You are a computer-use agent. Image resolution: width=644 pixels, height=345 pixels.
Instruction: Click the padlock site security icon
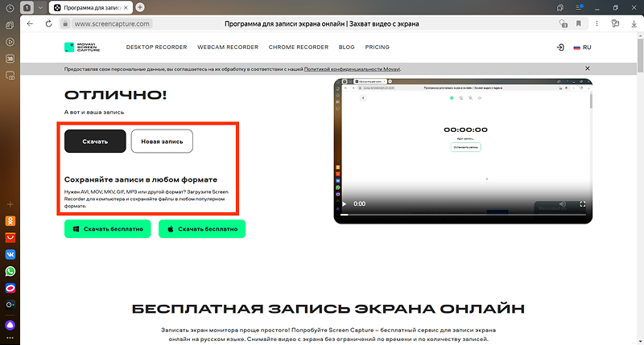pyautogui.click(x=65, y=24)
